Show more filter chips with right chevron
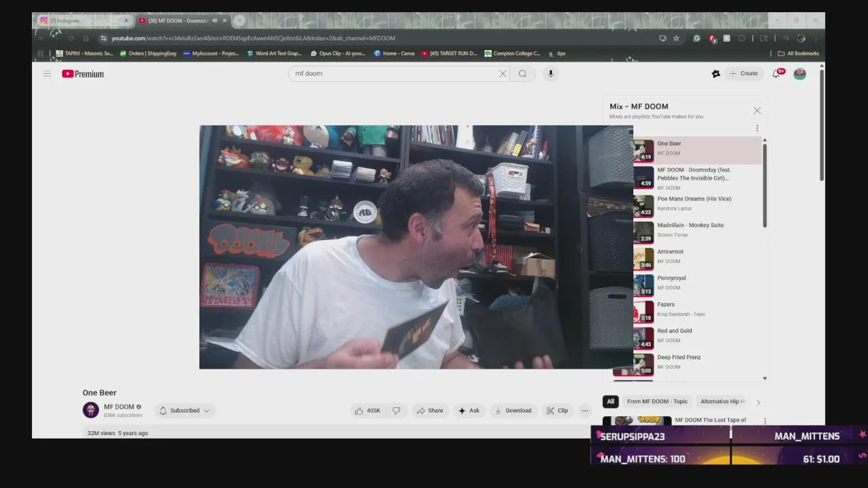This screenshot has width=868, height=488. click(x=758, y=402)
